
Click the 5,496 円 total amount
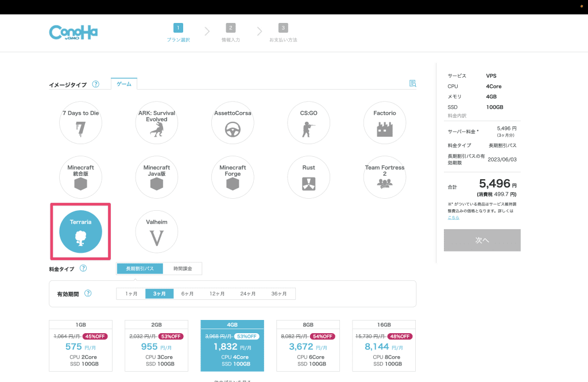coord(498,184)
